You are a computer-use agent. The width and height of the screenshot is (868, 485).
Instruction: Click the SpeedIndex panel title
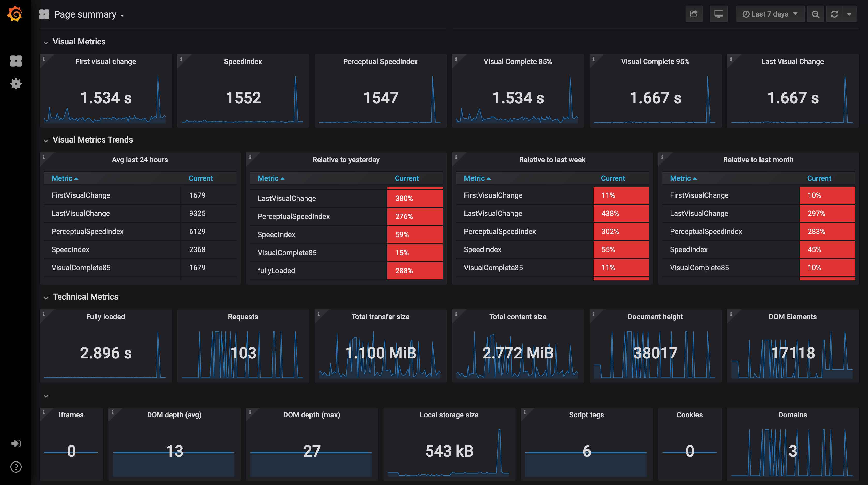(243, 61)
